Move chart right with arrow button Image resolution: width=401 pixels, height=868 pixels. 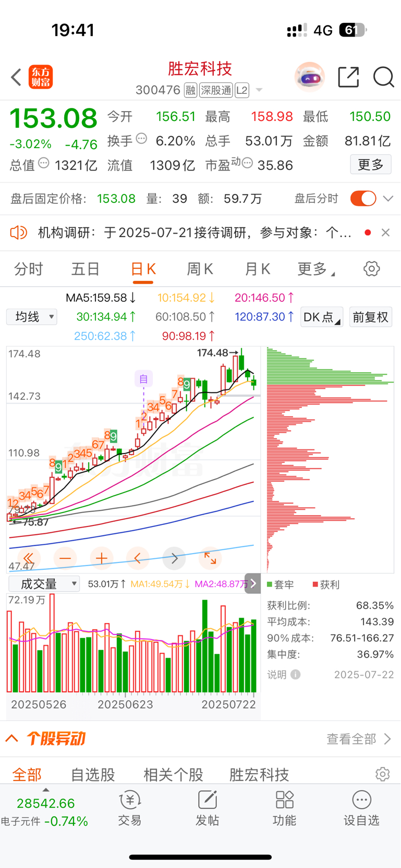pyautogui.click(x=174, y=558)
